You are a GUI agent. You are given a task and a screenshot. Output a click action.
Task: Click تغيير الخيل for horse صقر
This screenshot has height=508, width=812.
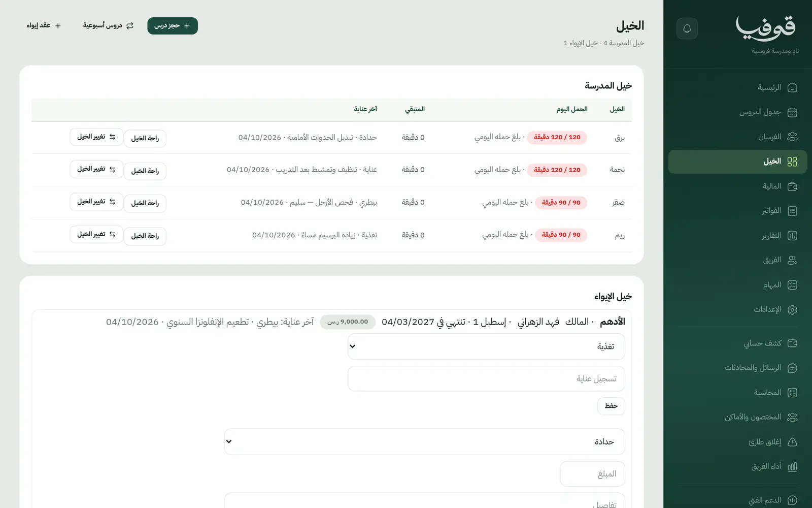[96, 202]
